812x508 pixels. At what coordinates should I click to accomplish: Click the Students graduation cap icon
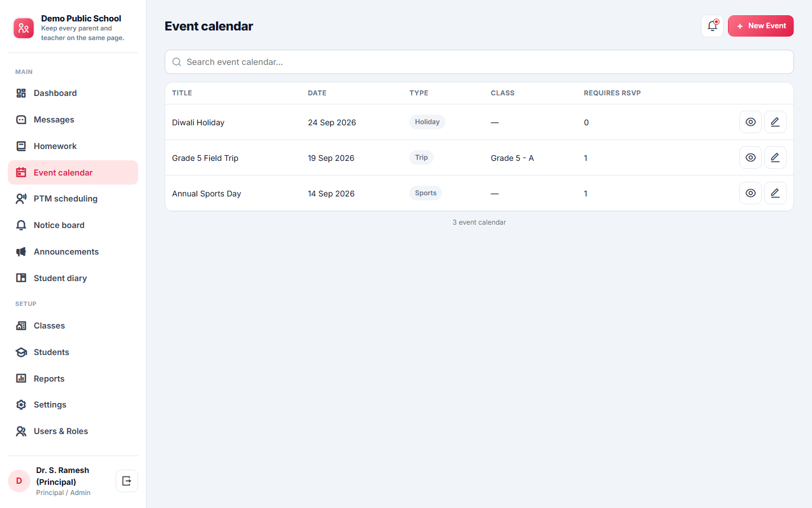coord(21,352)
